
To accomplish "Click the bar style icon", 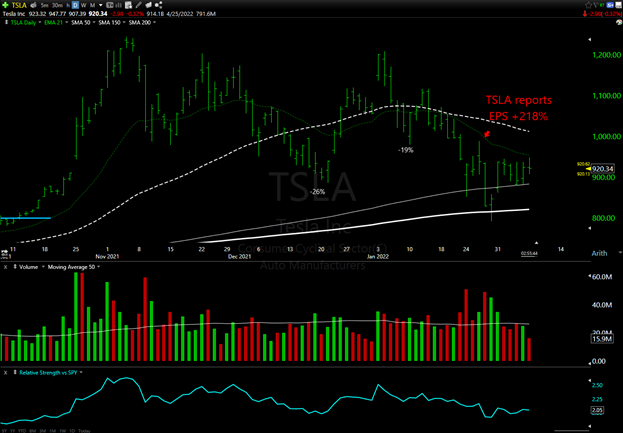I will point(118,5).
